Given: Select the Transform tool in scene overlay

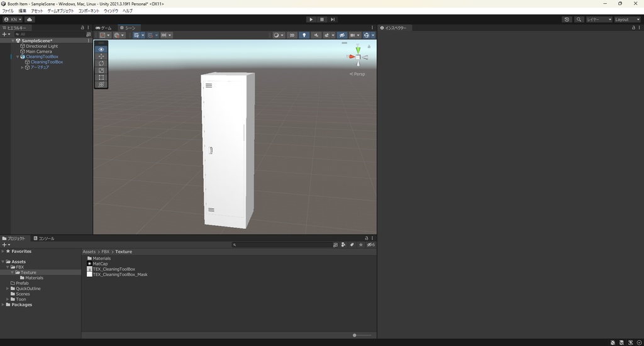Looking at the screenshot, I should 101,84.
